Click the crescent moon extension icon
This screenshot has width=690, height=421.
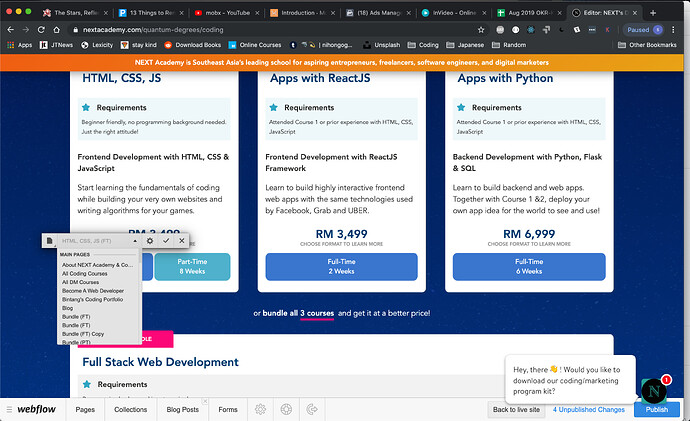pos(562,30)
